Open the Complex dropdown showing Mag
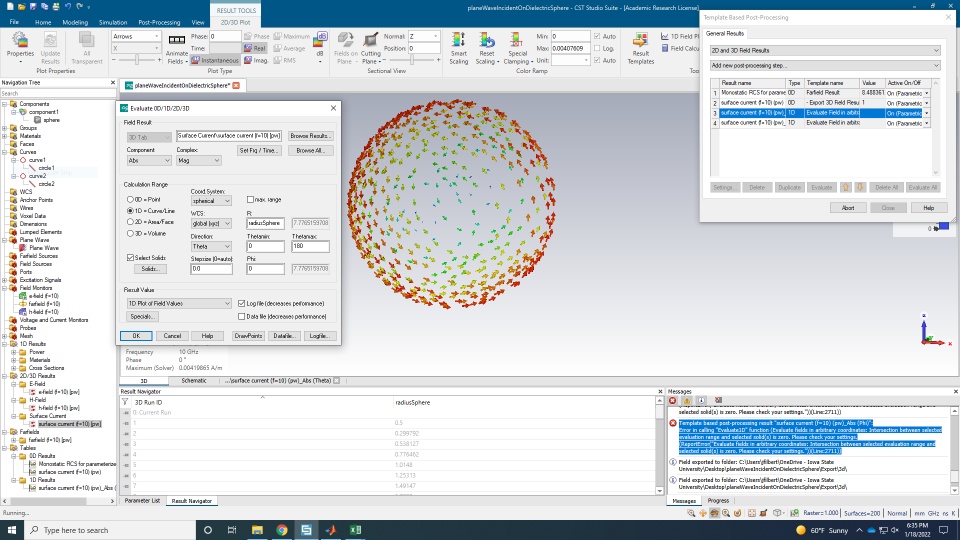The height and width of the screenshot is (540, 960). 198,160
